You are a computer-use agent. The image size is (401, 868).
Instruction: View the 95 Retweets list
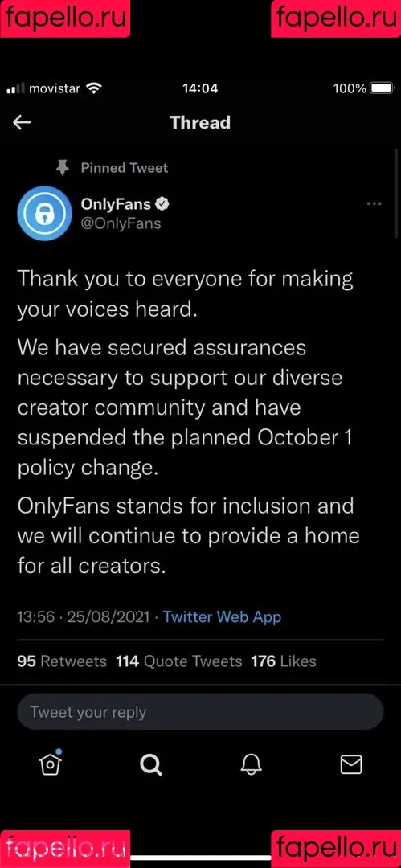tap(62, 661)
